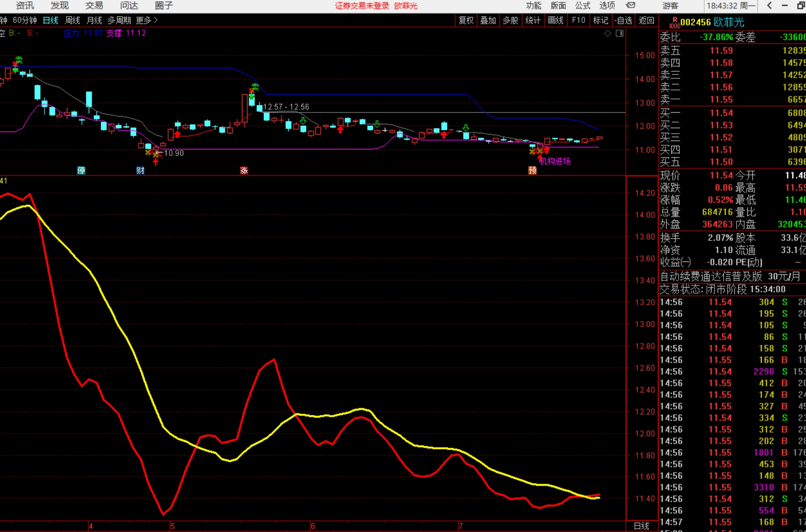Open the 问达 menu
Viewport: 806px width, 532px height.
(x=129, y=6)
